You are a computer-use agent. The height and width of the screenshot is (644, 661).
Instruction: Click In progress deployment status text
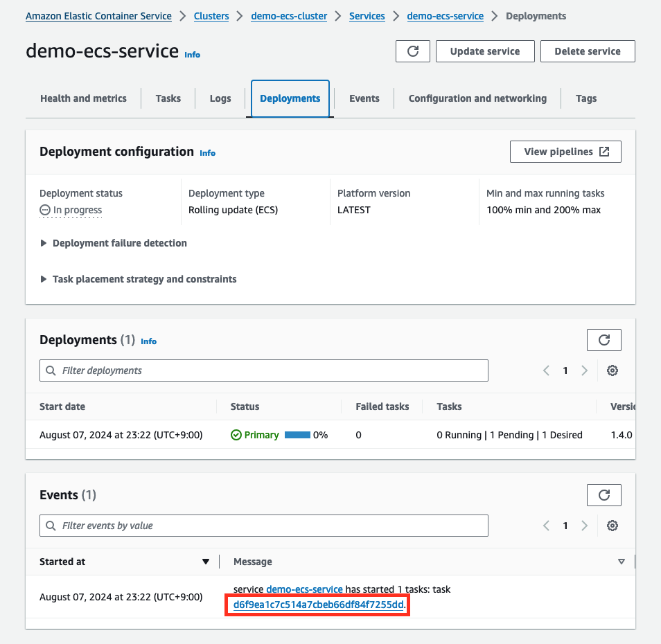coord(78,210)
